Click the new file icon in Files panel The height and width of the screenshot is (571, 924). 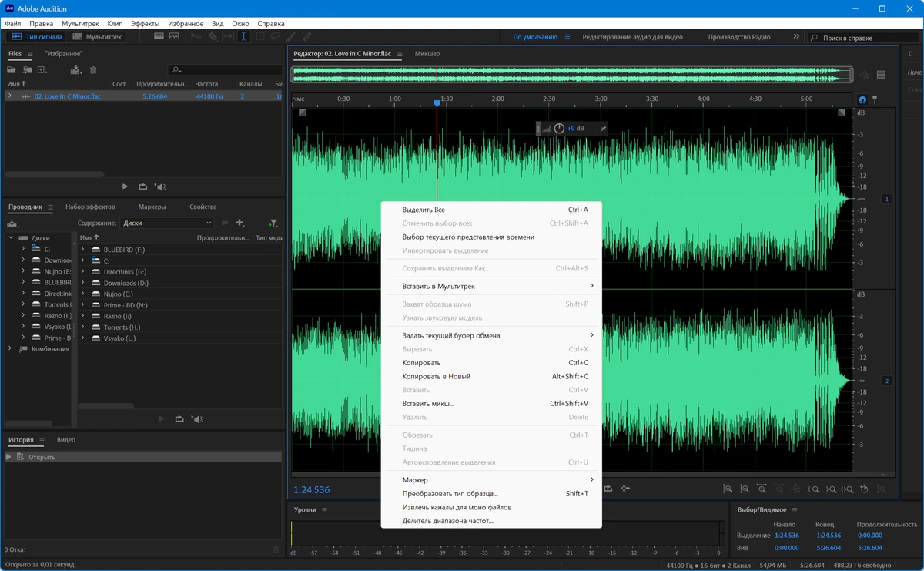pyautogui.click(x=42, y=70)
